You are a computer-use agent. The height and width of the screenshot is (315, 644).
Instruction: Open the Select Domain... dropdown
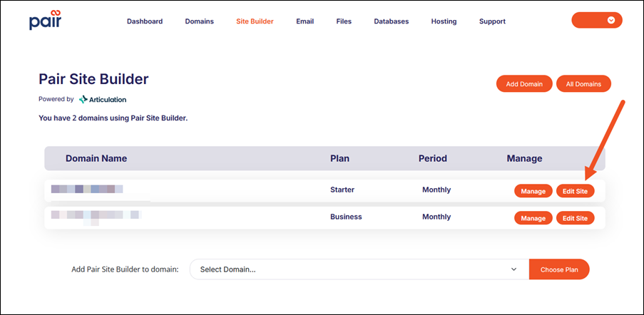[359, 269]
